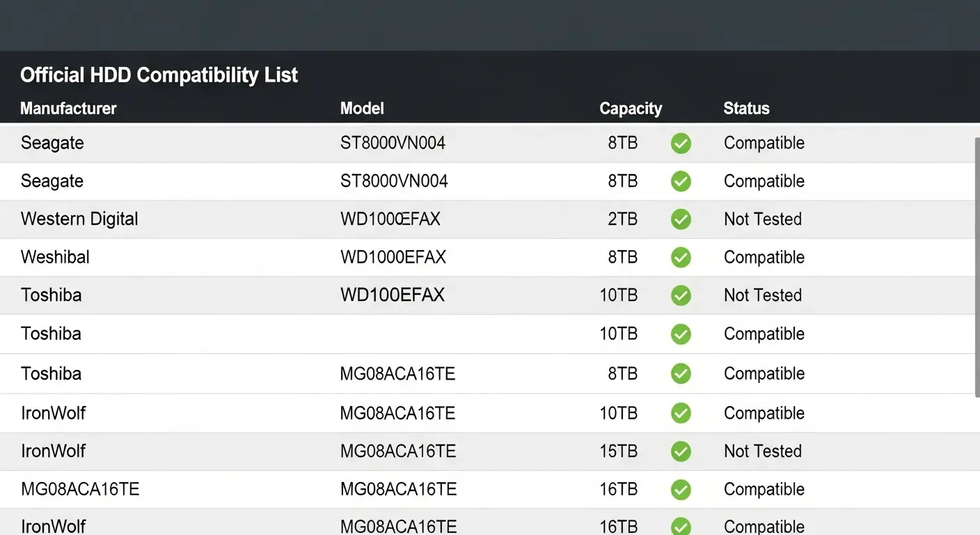Click 'IronWolf' manufacturer in the 15TB row

click(53, 451)
